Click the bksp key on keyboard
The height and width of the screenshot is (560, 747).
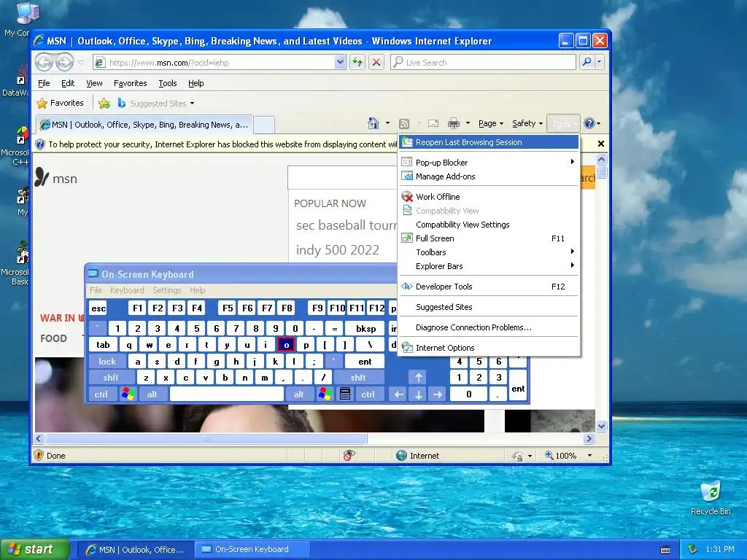click(365, 328)
